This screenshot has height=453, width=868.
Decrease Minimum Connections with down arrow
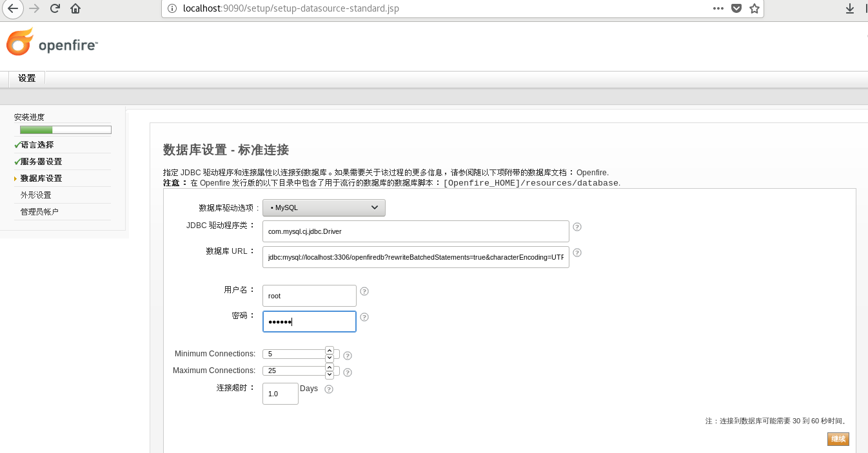point(330,358)
